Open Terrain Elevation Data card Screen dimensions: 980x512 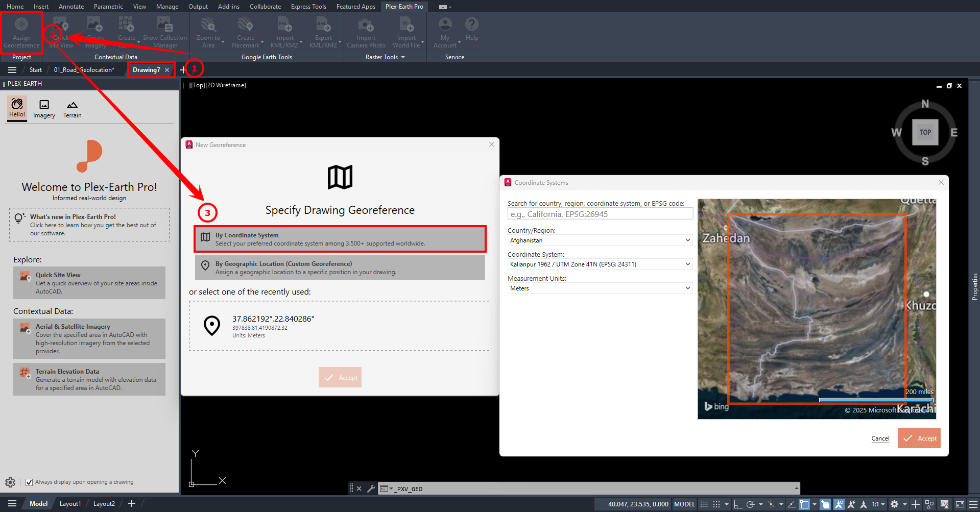click(89, 379)
